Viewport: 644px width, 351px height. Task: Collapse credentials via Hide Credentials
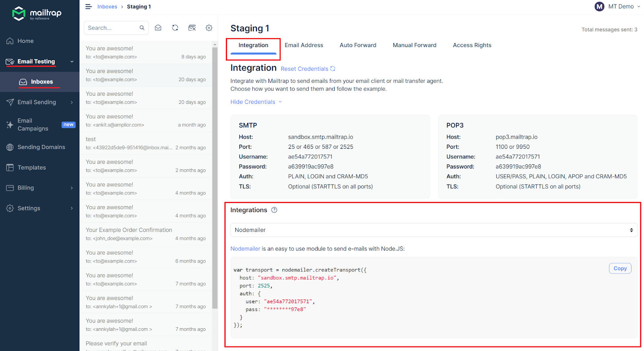pos(256,102)
